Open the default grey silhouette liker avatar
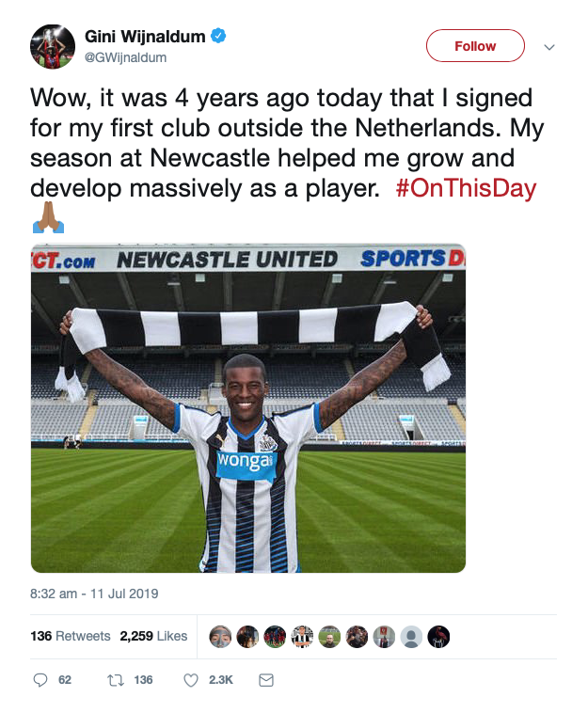 click(411, 637)
